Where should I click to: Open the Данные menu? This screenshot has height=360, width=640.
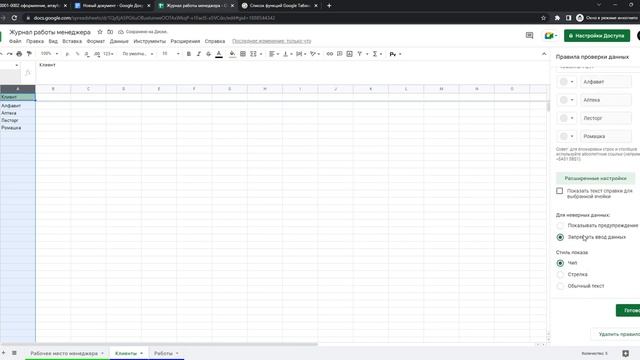119,41
